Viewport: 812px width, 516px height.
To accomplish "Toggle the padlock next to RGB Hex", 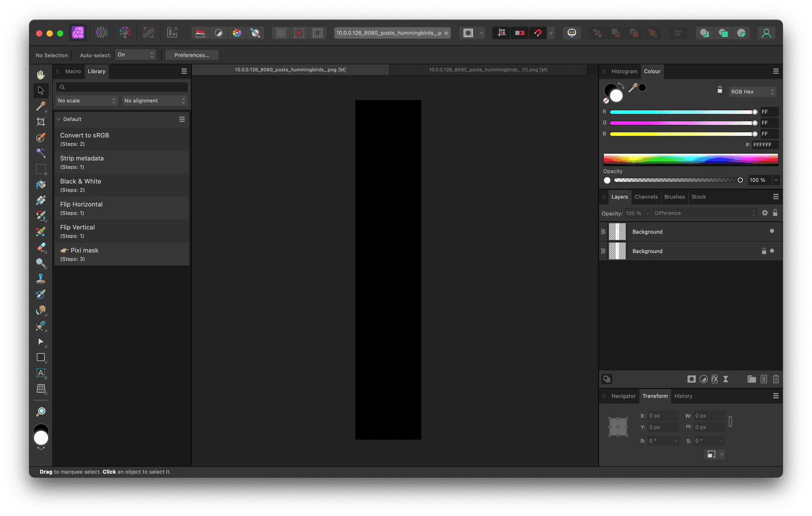I will [720, 90].
